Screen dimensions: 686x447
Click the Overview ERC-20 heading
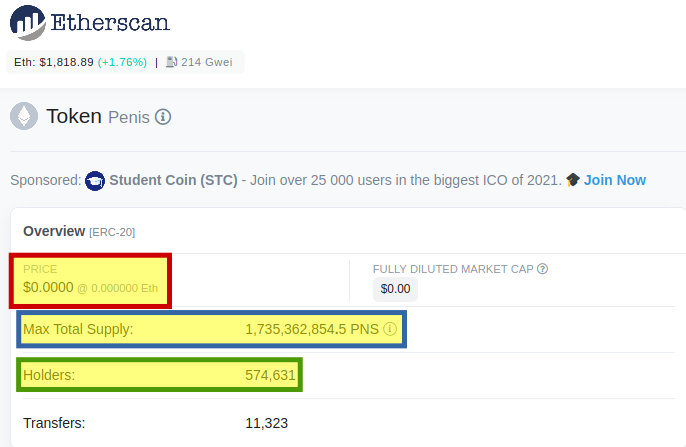point(79,231)
